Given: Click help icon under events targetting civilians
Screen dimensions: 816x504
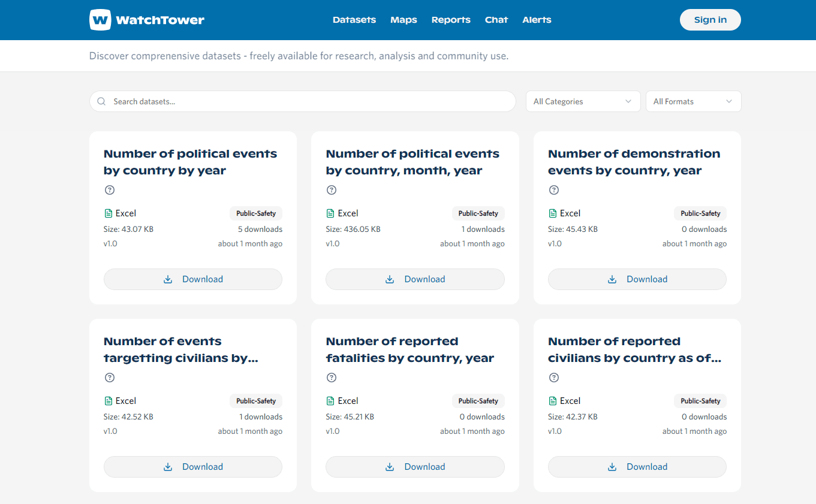Looking at the screenshot, I should click(x=110, y=378).
